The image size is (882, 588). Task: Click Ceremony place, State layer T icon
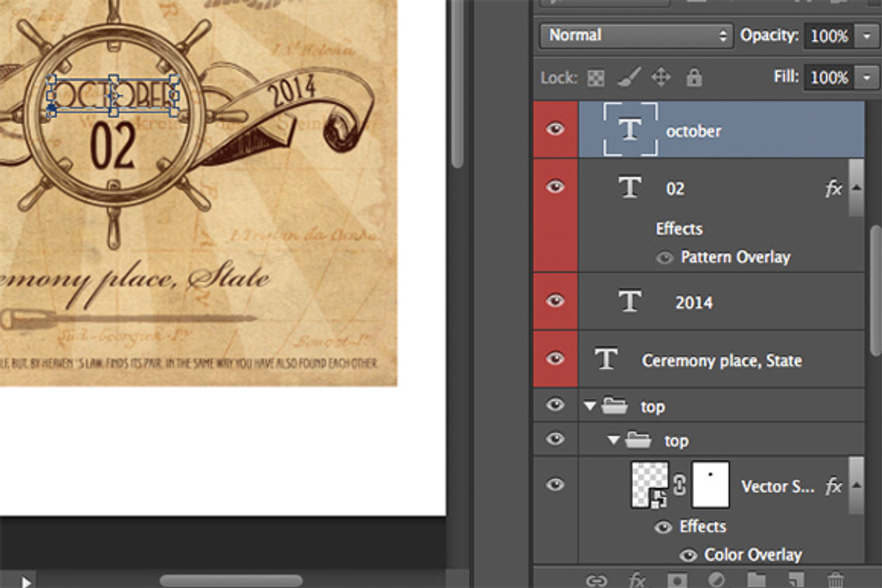[x=606, y=359]
